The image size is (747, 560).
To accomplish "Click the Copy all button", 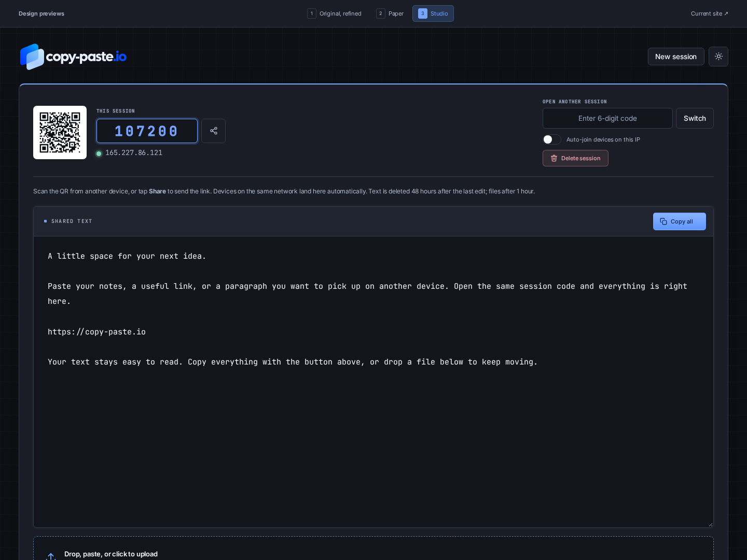I will [x=680, y=221].
